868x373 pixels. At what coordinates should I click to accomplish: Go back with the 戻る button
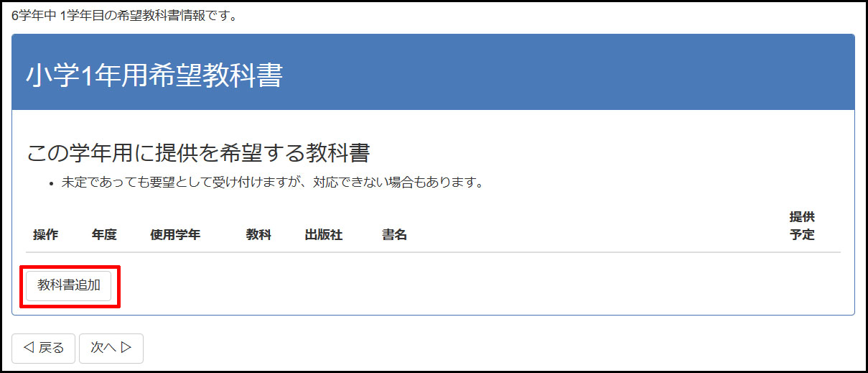tap(44, 348)
